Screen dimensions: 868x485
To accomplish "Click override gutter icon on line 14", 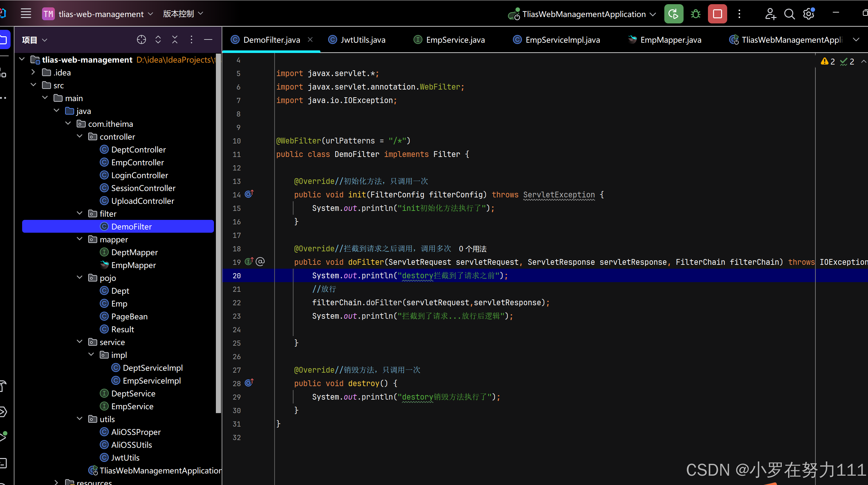I will pos(249,194).
